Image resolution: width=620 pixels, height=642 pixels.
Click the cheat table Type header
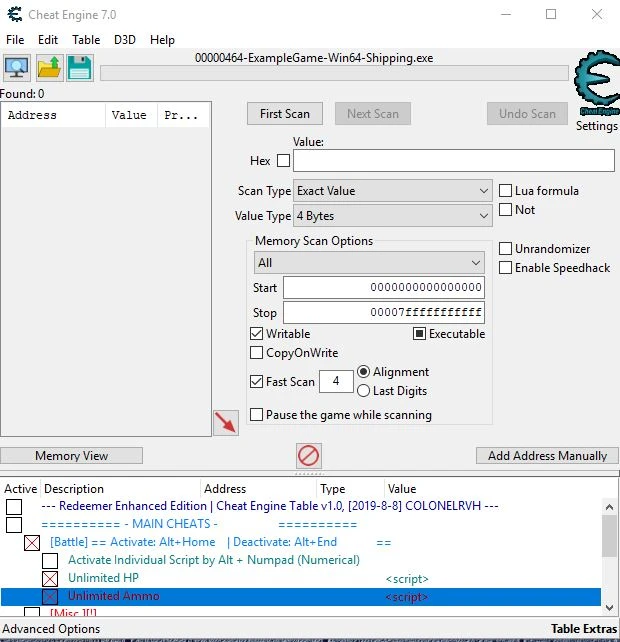[351, 488]
